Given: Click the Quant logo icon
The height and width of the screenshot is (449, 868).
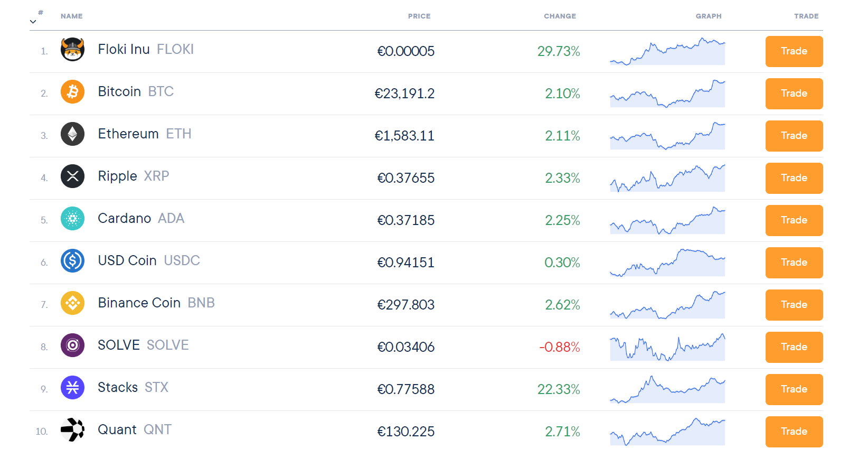Looking at the screenshot, I should tap(73, 430).
